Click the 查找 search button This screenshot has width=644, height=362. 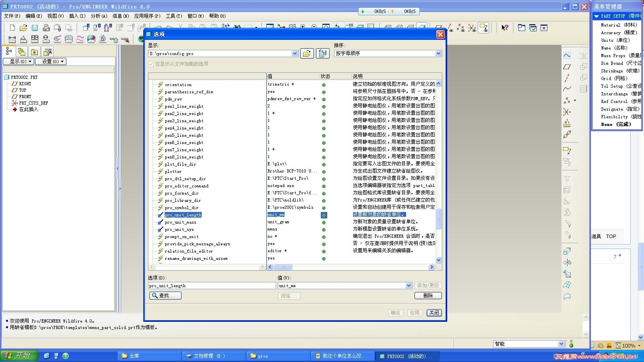coord(165,296)
